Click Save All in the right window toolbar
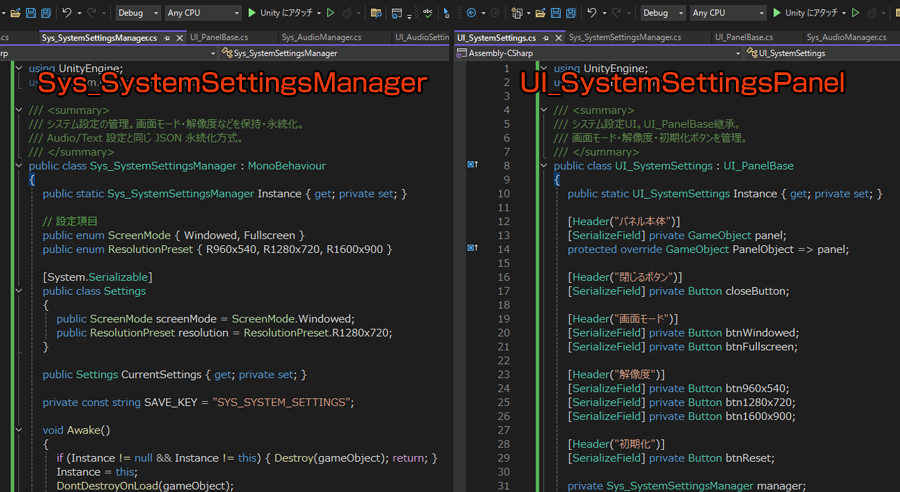 [569, 13]
